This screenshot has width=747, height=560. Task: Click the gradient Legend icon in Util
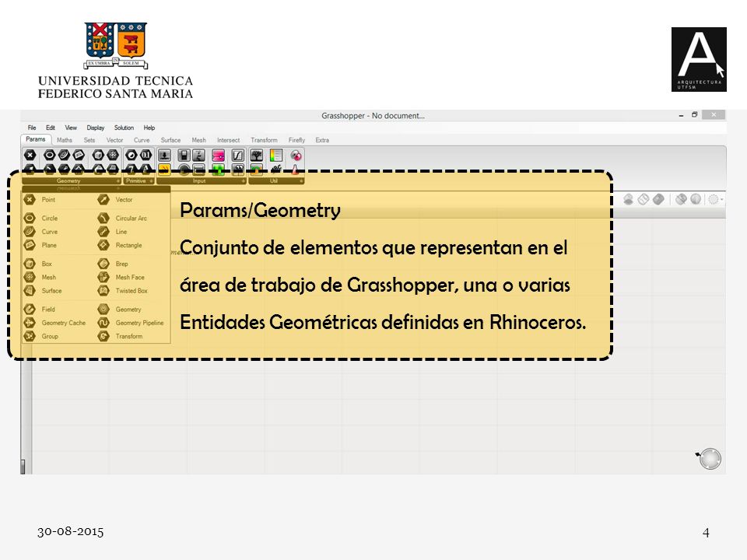point(275,156)
